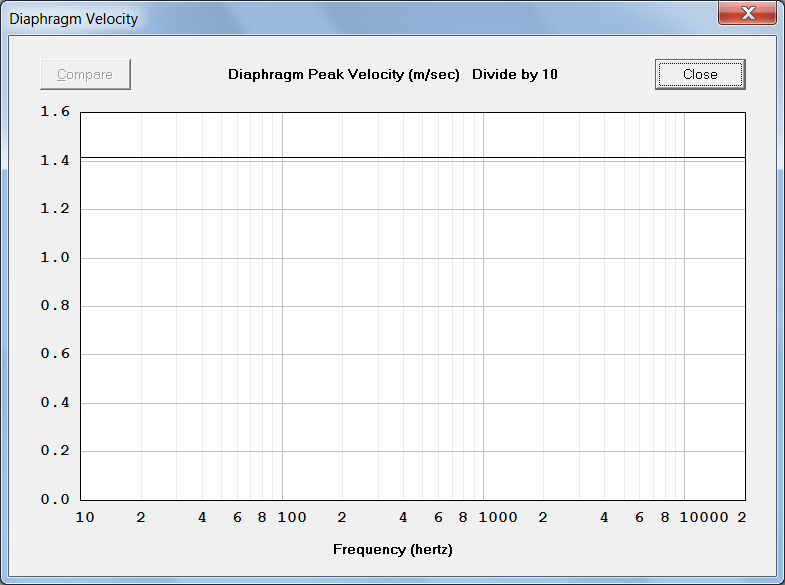The width and height of the screenshot is (785, 585).
Task: Click the 'Divide by 10' label
Action: [515, 75]
